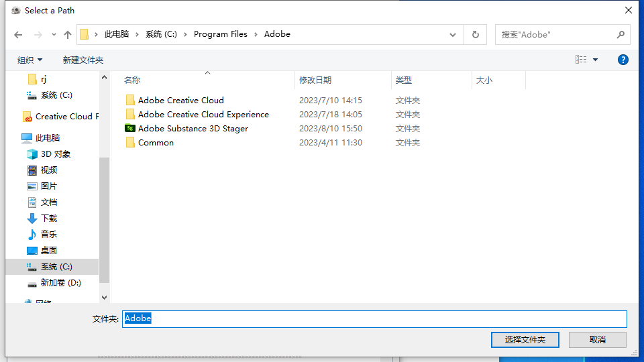Select the Adobe Substance 3D Stager folder

click(x=193, y=129)
